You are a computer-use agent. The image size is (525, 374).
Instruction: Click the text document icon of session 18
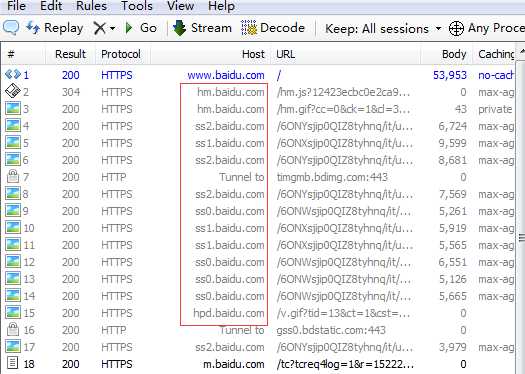coord(13,364)
